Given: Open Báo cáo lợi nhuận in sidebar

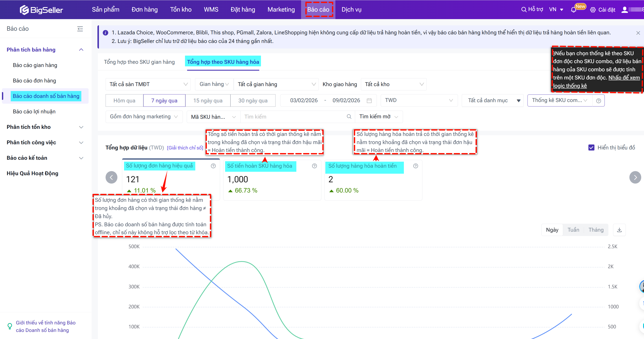Looking at the screenshot, I should [34, 111].
